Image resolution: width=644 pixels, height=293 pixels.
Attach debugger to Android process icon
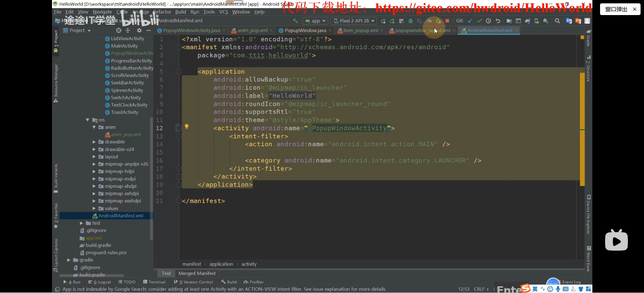click(438, 21)
